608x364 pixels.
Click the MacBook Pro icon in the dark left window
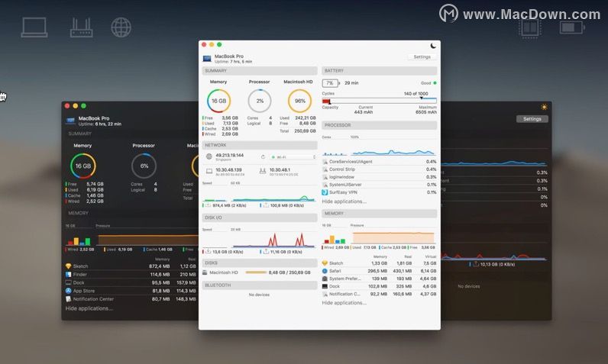point(70,121)
